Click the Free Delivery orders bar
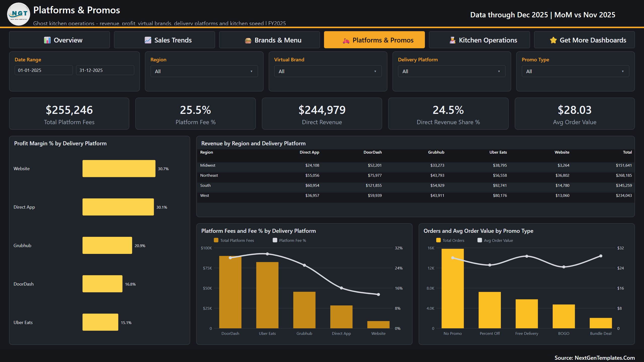The width and height of the screenshot is (644, 362). pos(527,314)
